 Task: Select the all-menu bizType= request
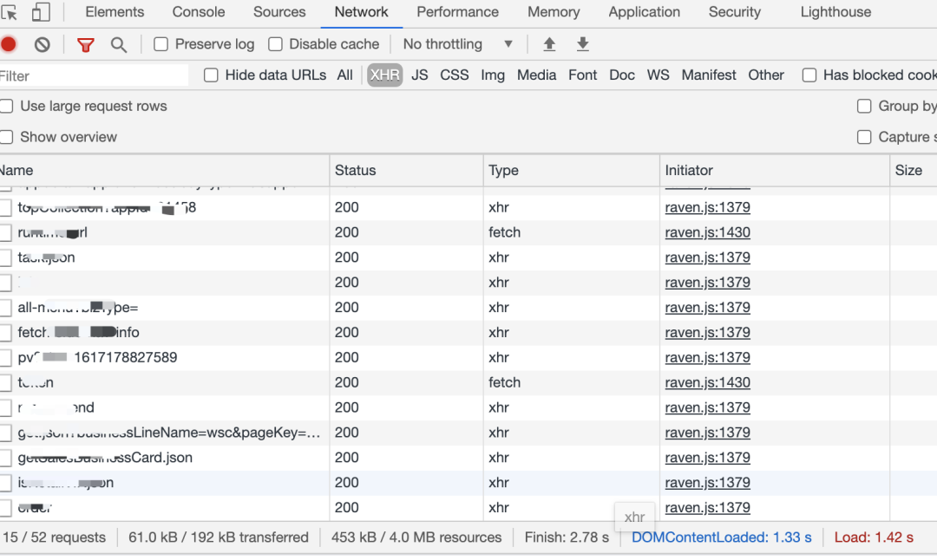[78, 308]
